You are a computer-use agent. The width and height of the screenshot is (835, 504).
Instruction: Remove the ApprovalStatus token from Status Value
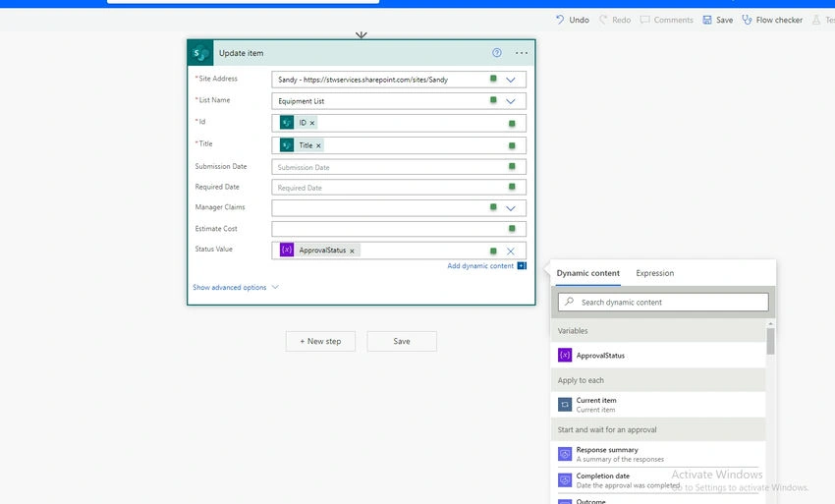352,251
